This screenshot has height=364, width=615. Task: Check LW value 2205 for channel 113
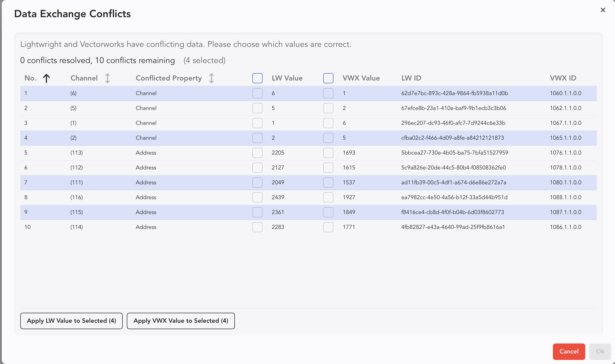pos(257,153)
